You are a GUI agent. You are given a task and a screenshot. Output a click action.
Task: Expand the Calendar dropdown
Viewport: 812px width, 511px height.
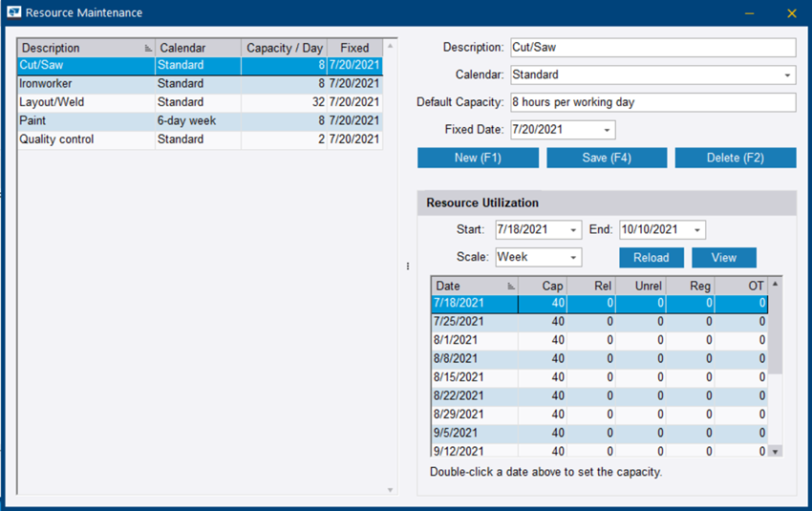(787, 75)
